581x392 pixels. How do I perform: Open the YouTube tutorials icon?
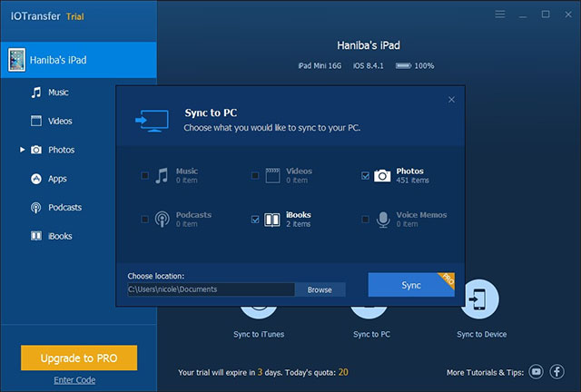pos(536,372)
